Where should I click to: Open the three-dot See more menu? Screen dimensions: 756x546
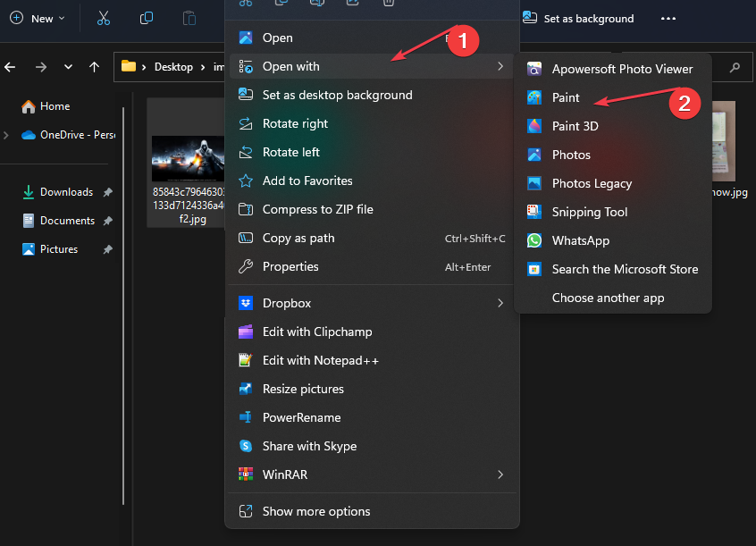668,19
